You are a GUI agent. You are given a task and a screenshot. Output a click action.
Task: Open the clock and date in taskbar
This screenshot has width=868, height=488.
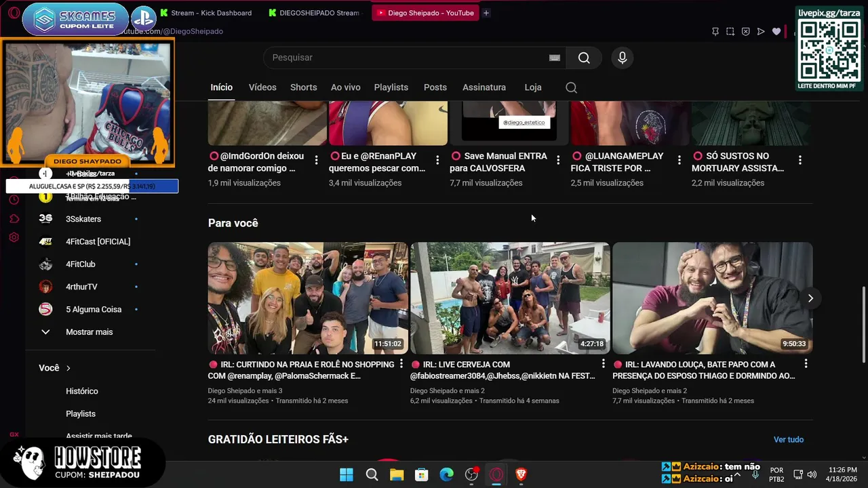point(843,474)
